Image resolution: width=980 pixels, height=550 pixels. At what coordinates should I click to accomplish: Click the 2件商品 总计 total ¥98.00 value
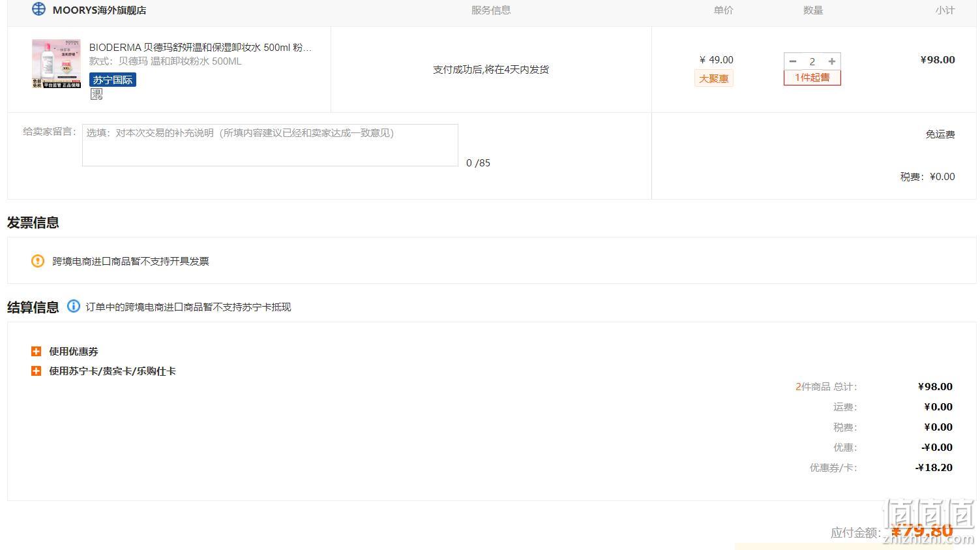(935, 386)
